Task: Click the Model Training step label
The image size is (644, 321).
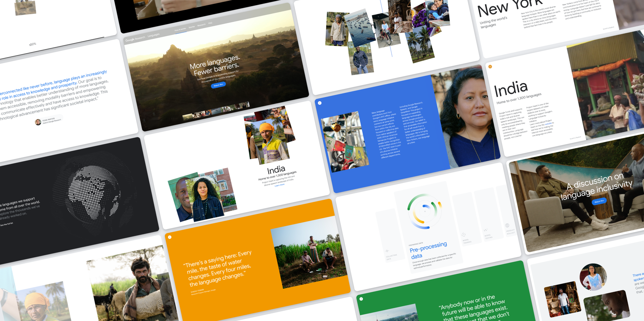Action: [x=467, y=241]
